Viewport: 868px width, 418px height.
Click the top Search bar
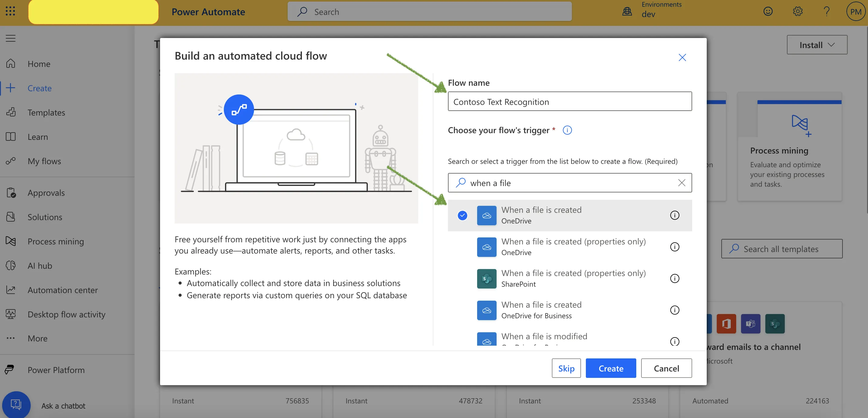[x=430, y=12]
